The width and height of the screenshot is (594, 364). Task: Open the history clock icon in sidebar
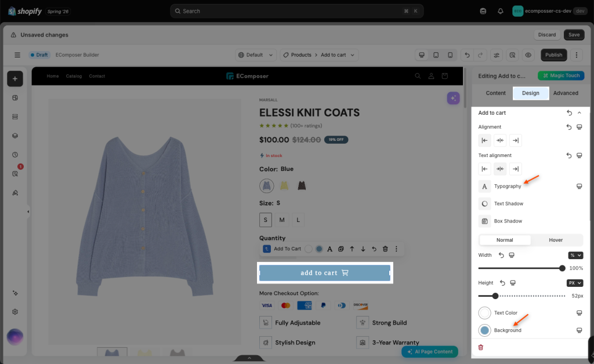[x=15, y=154]
